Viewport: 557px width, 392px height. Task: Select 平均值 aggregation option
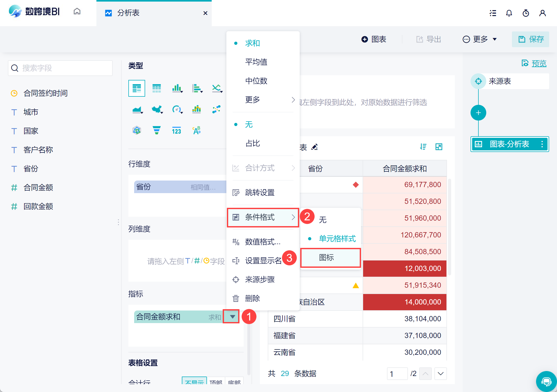click(x=256, y=62)
